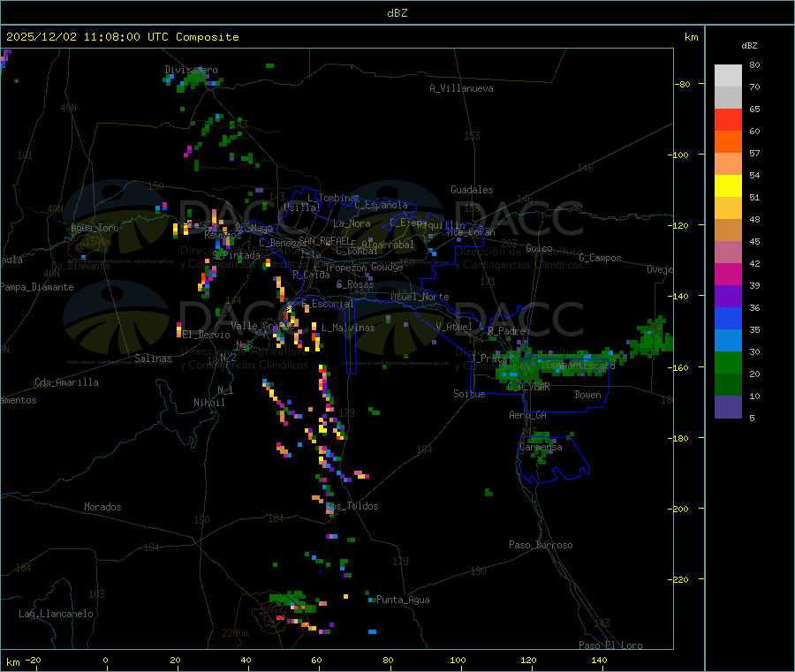The image size is (795, 672).
Task: Click the 'V_Atuel' location label
Action: (454, 327)
